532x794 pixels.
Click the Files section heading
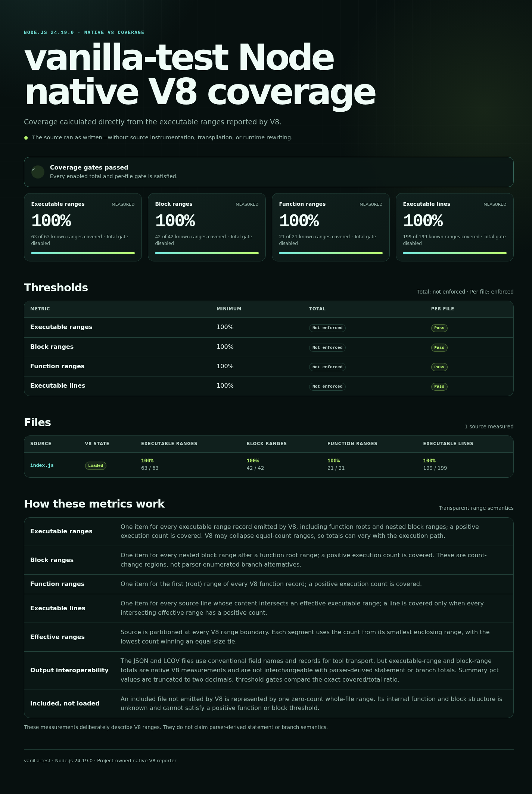click(x=37, y=422)
